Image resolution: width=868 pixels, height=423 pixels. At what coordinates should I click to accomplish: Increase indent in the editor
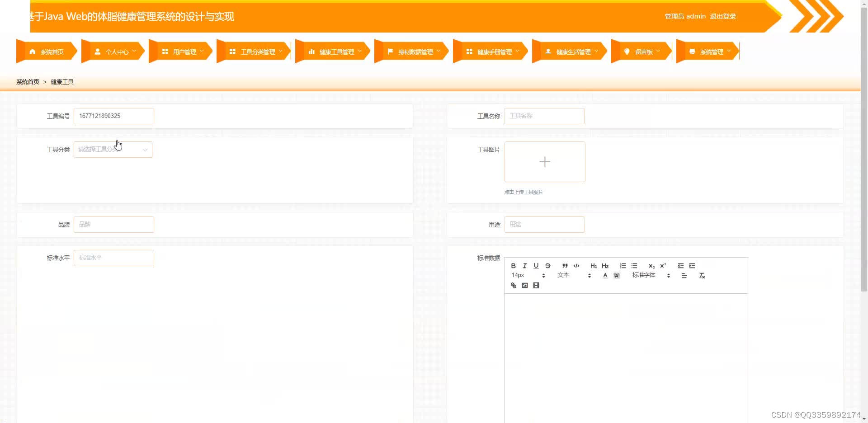click(x=692, y=266)
